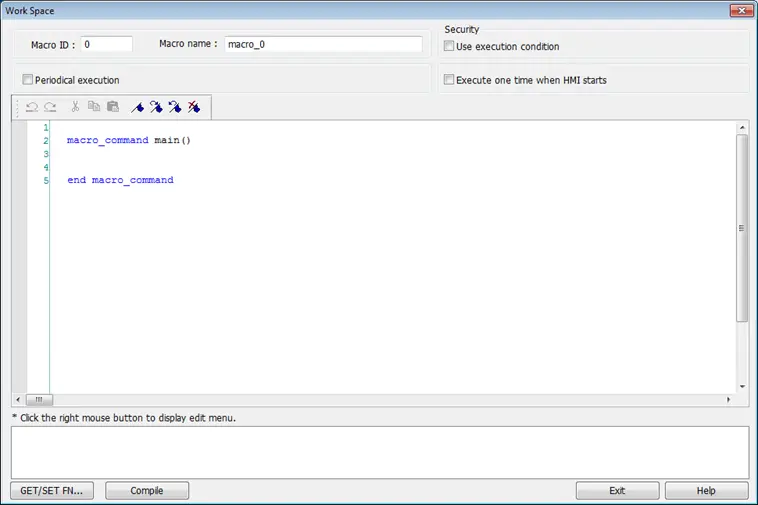
Task: Click horizontal scrollbar right arrow
Action: pyautogui.click(x=729, y=400)
